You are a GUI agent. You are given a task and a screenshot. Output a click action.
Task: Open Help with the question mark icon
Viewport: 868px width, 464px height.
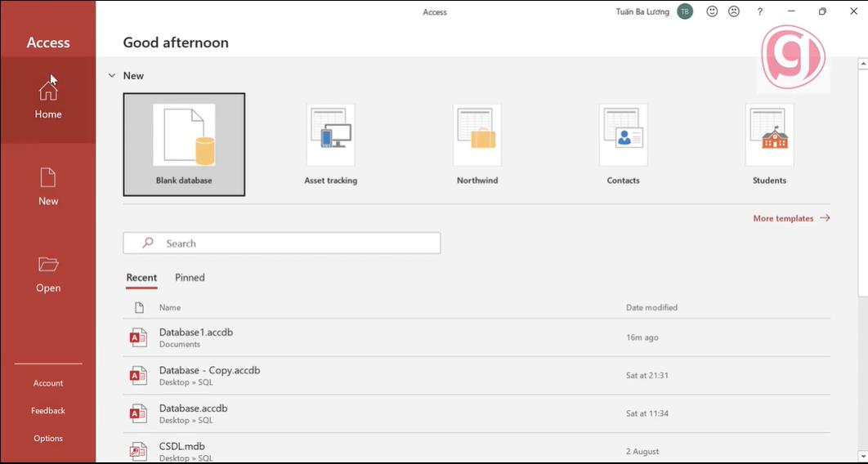click(760, 11)
